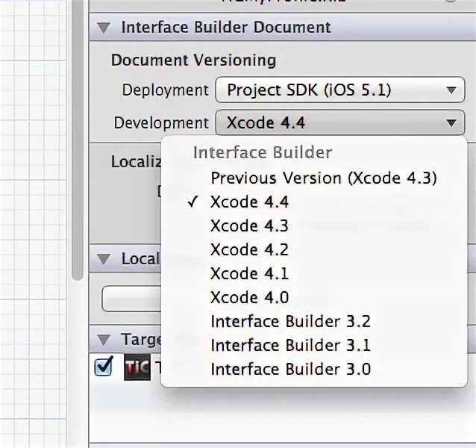The image size is (476, 448).
Task: Click the Document Versioning label
Action: point(194,60)
